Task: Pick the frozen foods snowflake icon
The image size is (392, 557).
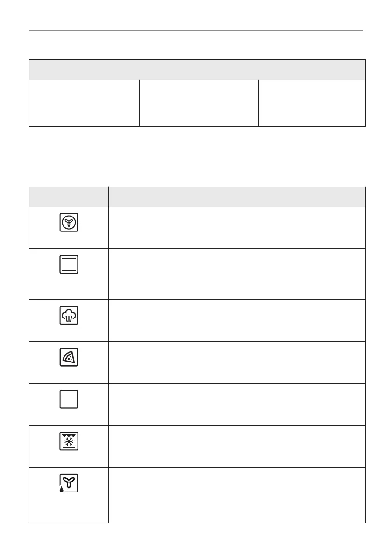Action: pyautogui.click(x=69, y=441)
